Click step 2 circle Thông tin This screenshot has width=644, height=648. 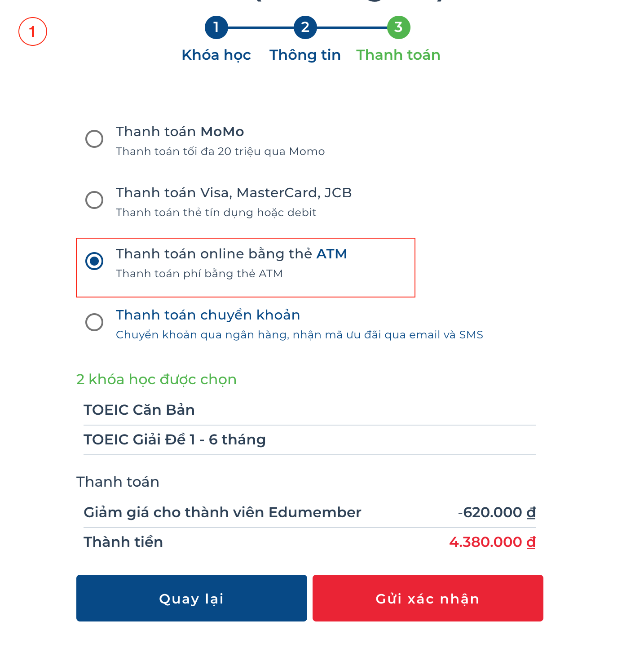click(x=305, y=27)
